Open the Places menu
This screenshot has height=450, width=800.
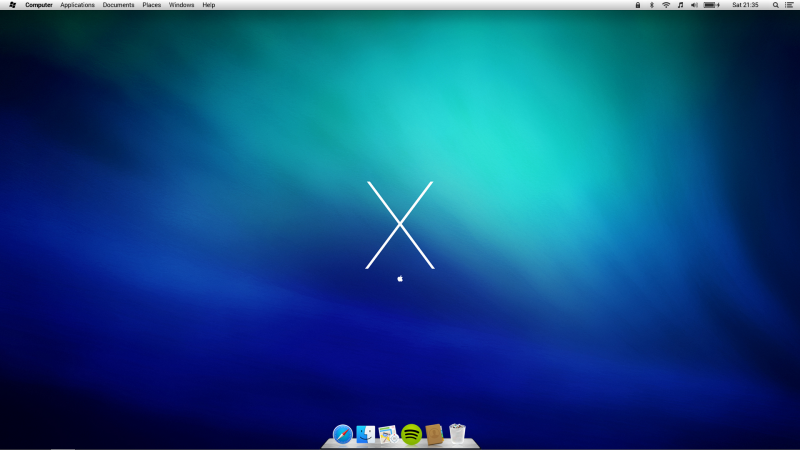152,5
